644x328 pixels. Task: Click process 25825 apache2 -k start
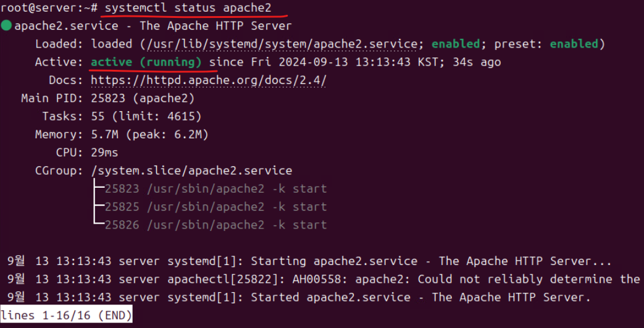215,207
